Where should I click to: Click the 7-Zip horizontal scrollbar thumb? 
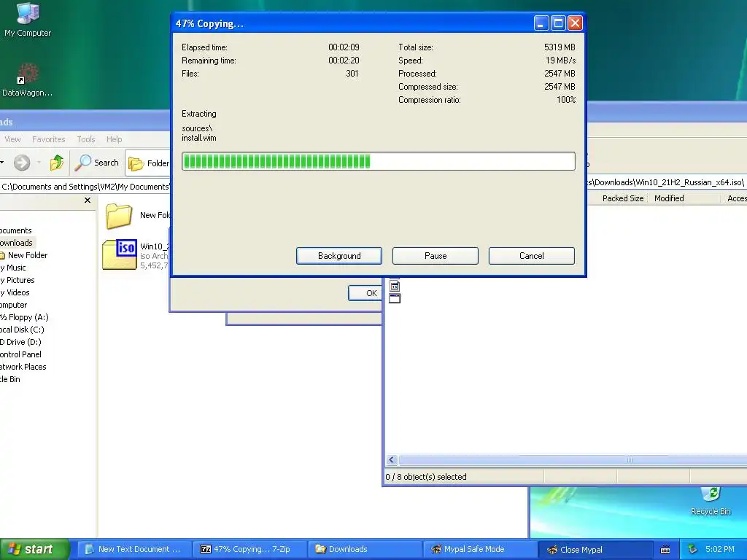click(x=573, y=459)
